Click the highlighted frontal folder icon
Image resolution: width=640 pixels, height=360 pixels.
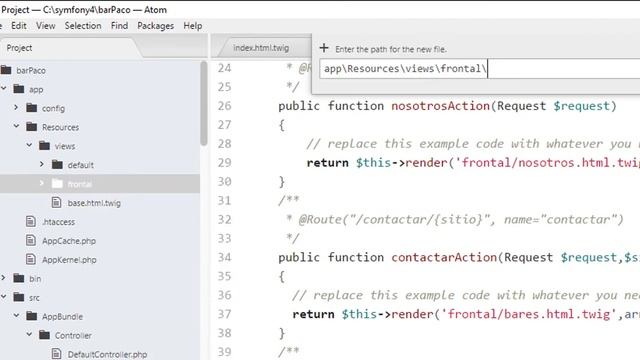58,184
